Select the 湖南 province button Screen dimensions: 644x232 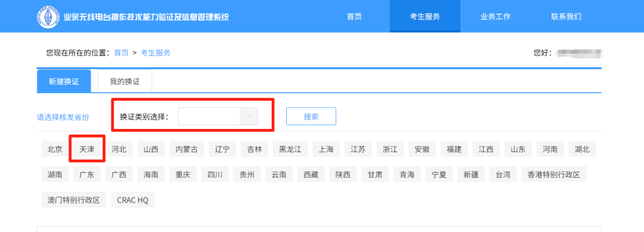click(x=55, y=175)
